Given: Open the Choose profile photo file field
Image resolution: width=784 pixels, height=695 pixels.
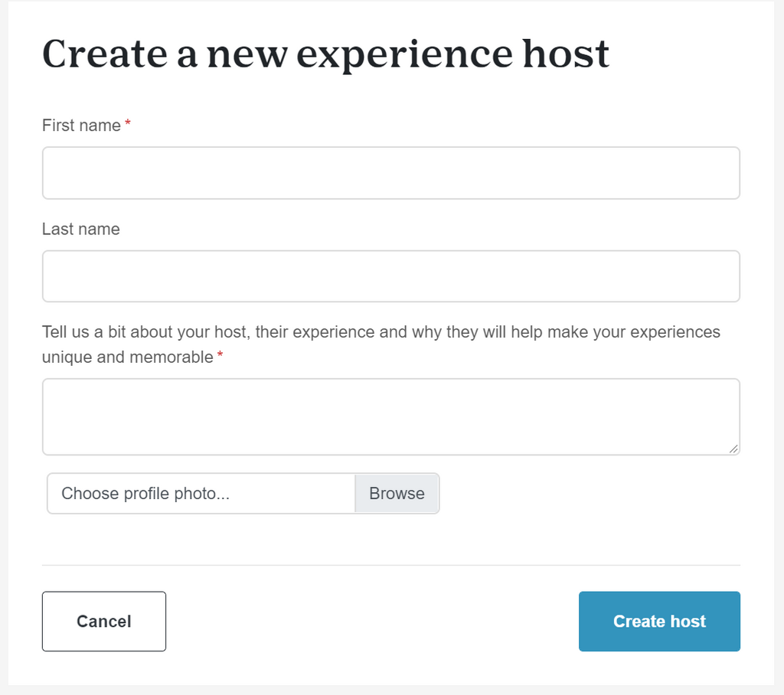Looking at the screenshot, I should click(243, 494).
